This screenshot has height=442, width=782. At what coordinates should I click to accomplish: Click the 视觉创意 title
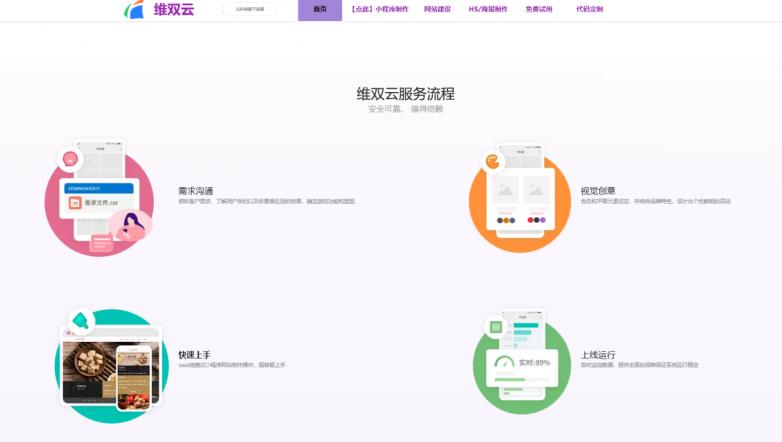pos(597,191)
